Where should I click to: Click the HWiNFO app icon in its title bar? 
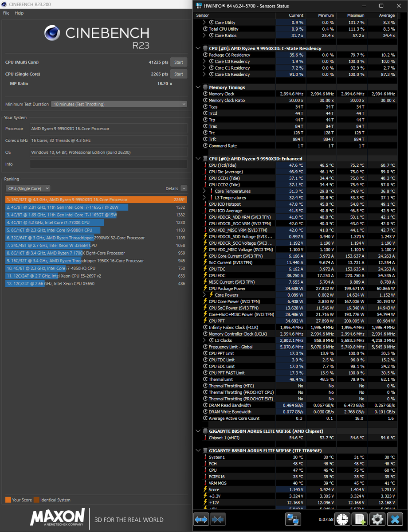(198, 6)
